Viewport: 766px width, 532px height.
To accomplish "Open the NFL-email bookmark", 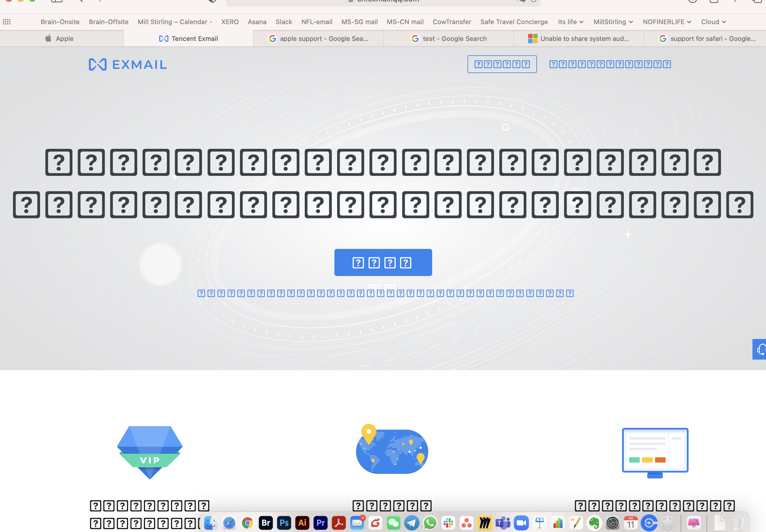I will click(x=317, y=22).
